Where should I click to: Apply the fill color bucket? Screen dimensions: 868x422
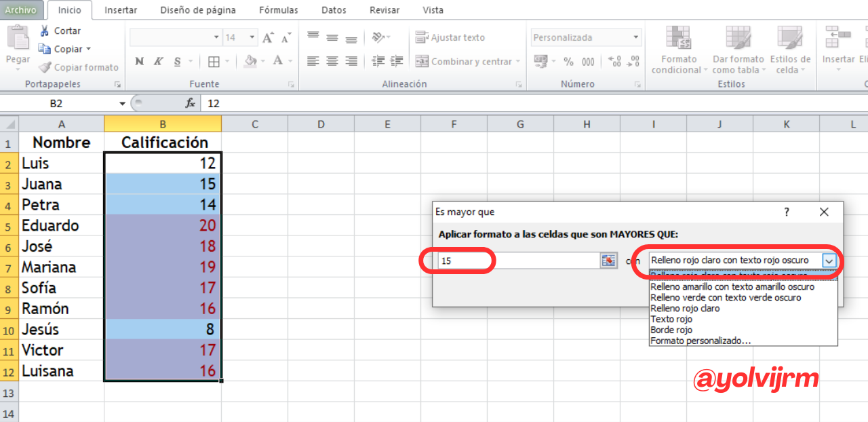250,61
